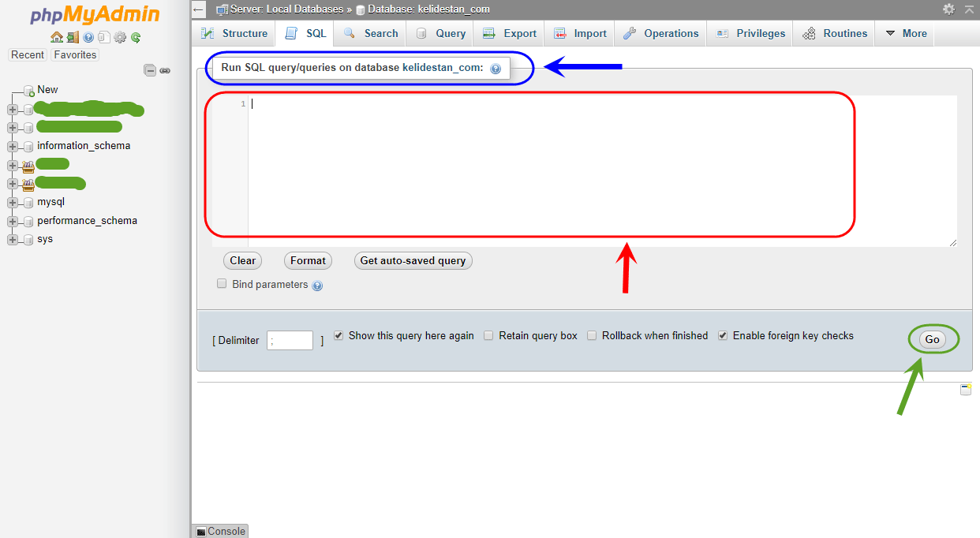Image resolution: width=980 pixels, height=538 pixels.
Task: Open the More tabs dropdown
Action: (x=905, y=33)
